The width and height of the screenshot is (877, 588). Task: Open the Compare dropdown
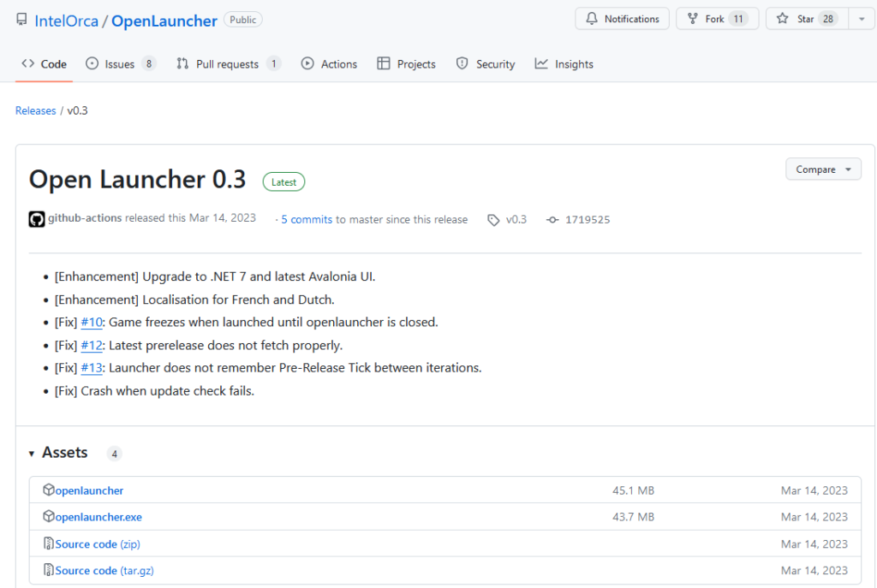coord(823,169)
